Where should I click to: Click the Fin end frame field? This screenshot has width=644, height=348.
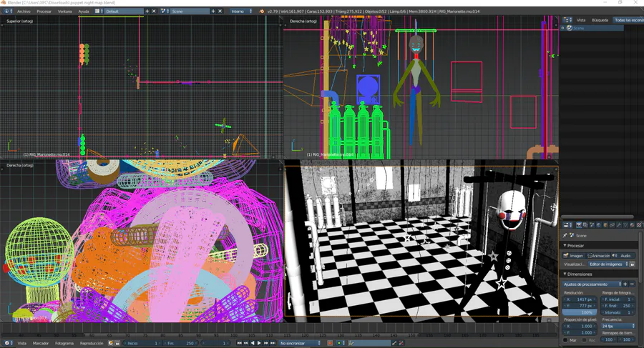(x=181, y=343)
